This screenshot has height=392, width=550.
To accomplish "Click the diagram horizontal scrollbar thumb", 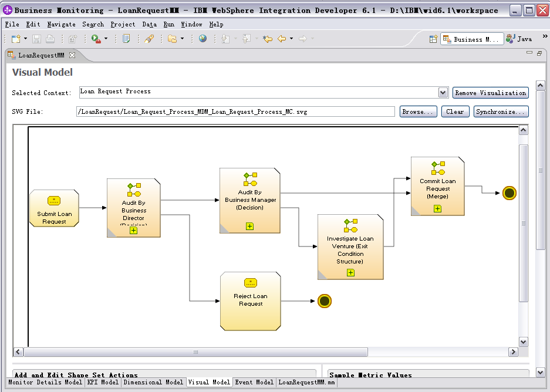I will click(195, 352).
